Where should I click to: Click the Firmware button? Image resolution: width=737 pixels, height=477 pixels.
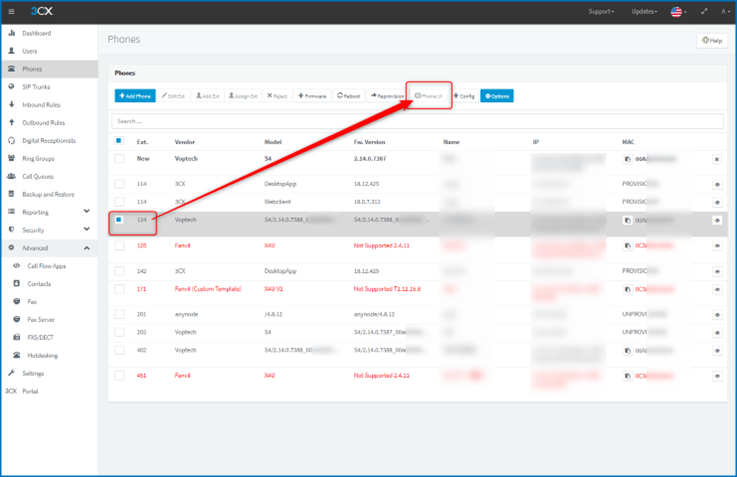(312, 96)
